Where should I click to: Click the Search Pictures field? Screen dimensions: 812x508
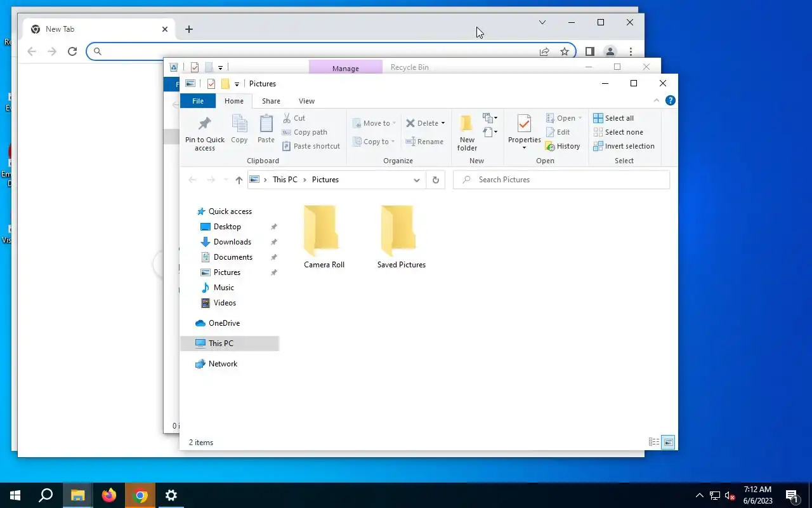[x=561, y=180]
